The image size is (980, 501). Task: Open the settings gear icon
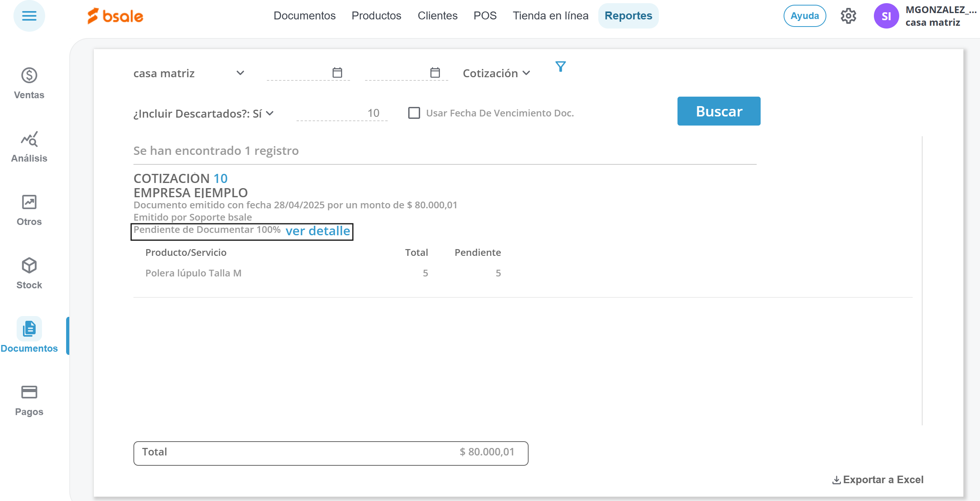click(x=848, y=16)
